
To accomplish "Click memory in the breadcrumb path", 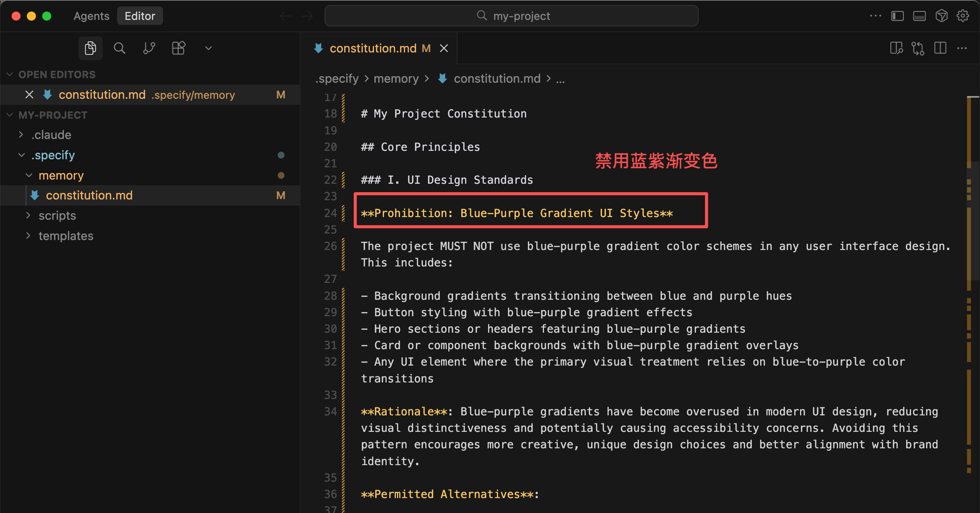I will click(x=396, y=78).
